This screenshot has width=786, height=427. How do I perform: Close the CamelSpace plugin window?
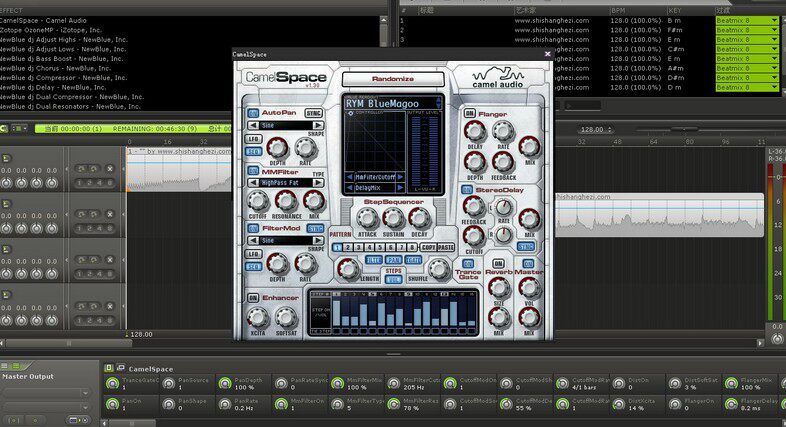547,54
